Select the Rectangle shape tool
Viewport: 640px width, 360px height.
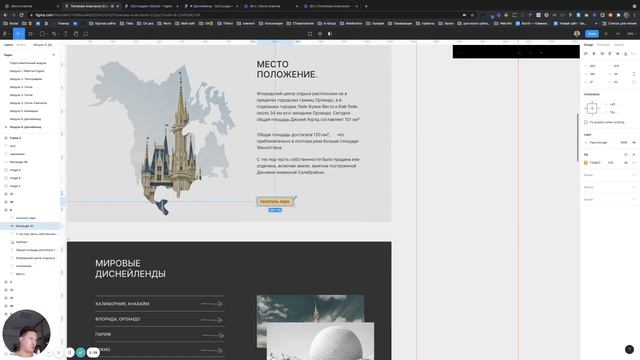coord(42,34)
